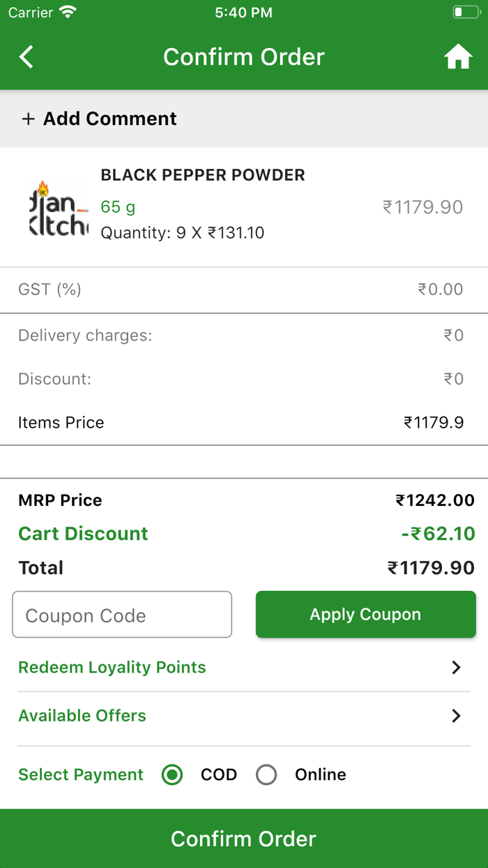Tap the Cart Discount label
The width and height of the screenshot is (488, 868).
click(x=83, y=533)
